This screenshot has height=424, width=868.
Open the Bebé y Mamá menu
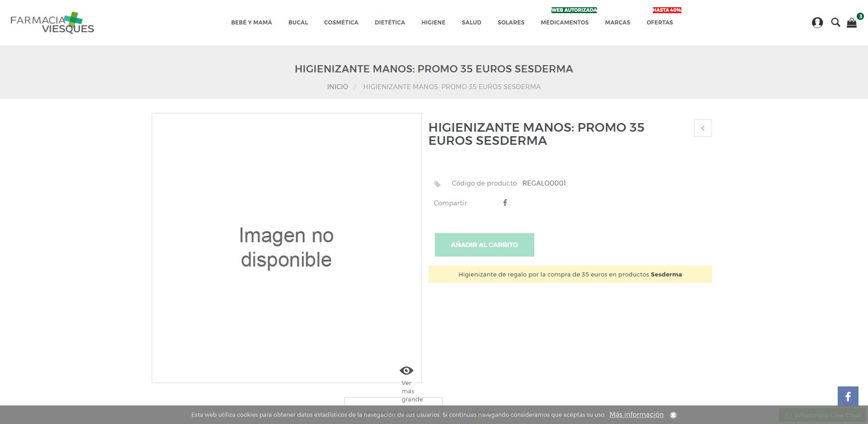click(251, 23)
